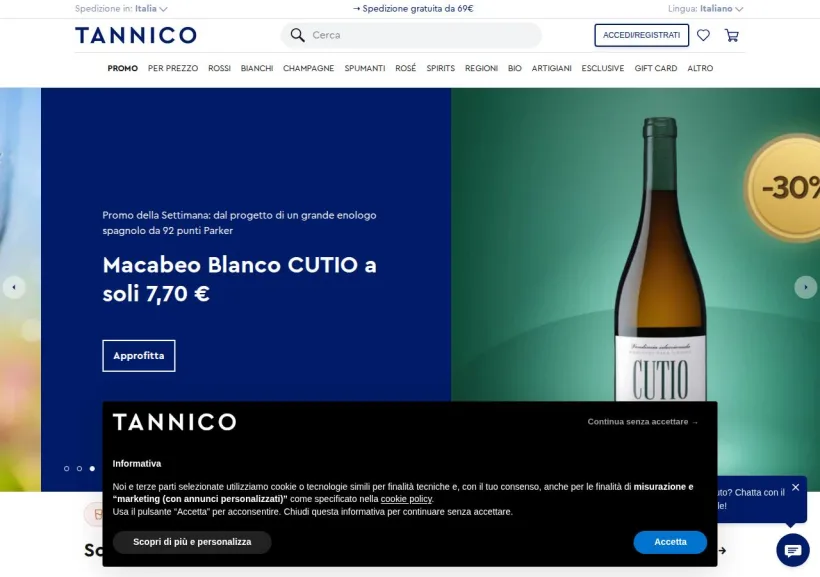Click the ACCEDI/REGISTRATI button
This screenshot has height=577, width=820.
pyautogui.click(x=642, y=35)
